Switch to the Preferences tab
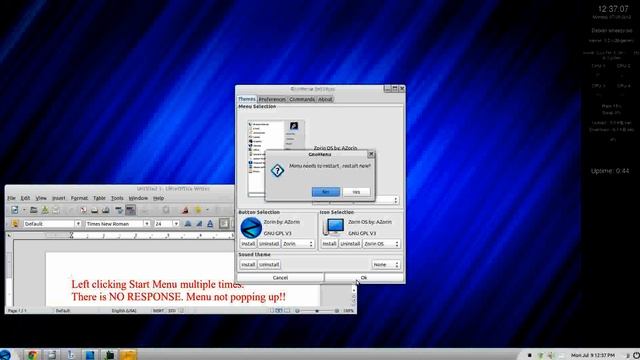Screen dimensions: 640x360 tap(272, 99)
